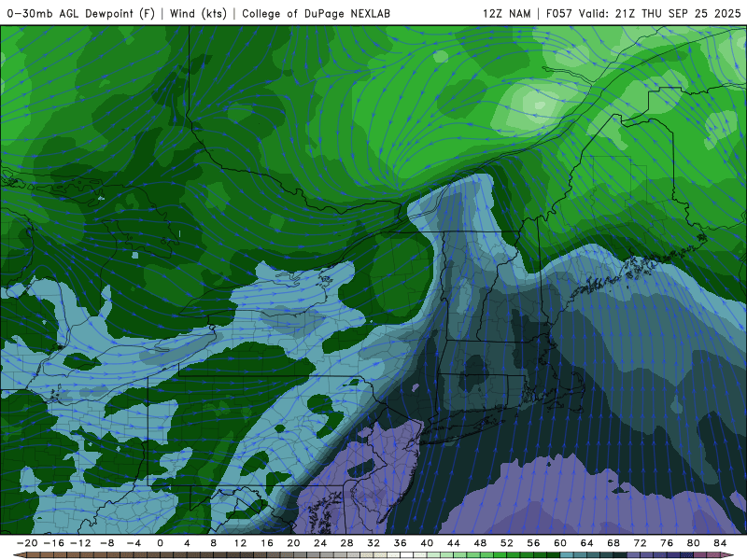Click the 8 label on the dewpoint legend
The image size is (747, 560).
(214, 543)
